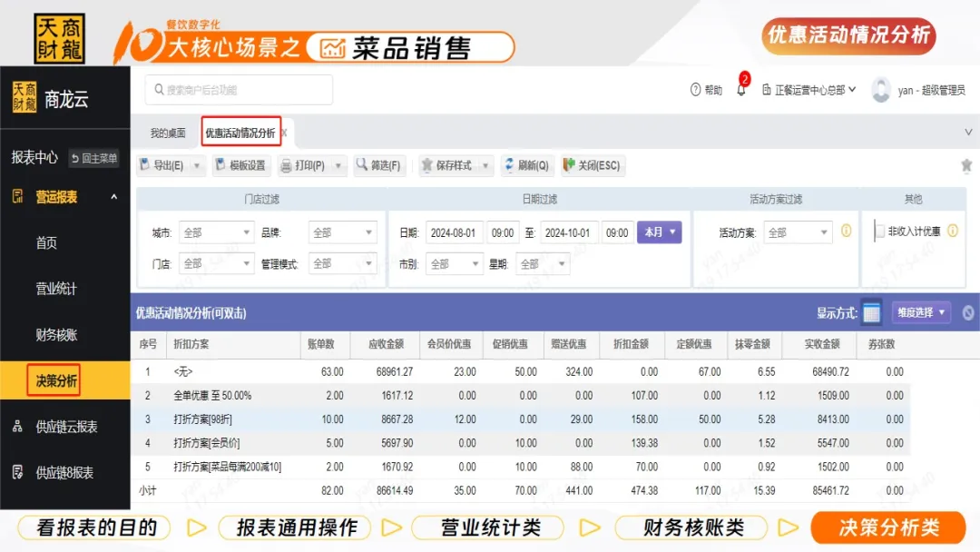Open 财务核账 in the sidebar

tap(56, 335)
